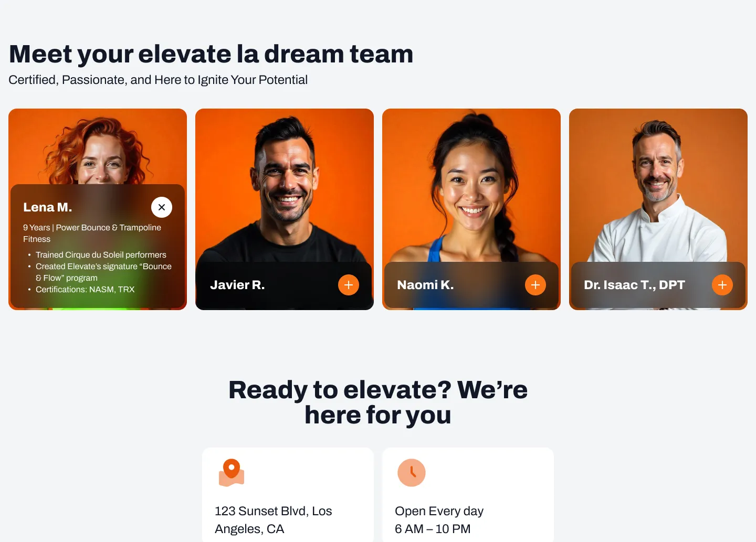Click the 123 Sunset Blvd address text
The image size is (756, 542).
[274, 520]
